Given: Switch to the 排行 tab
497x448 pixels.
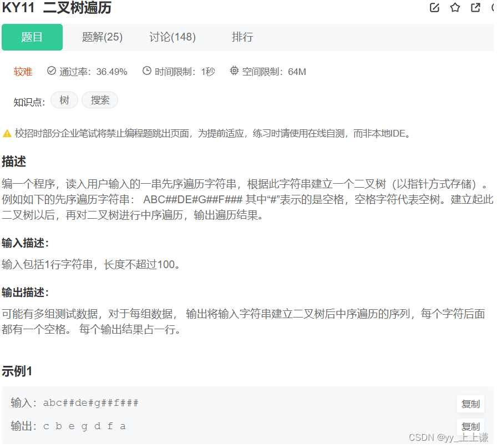Looking at the screenshot, I should point(242,37).
